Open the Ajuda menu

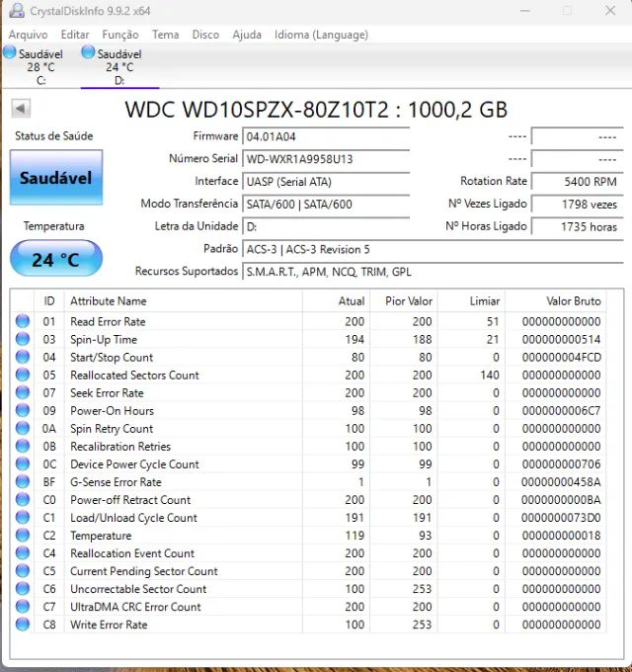247,35
